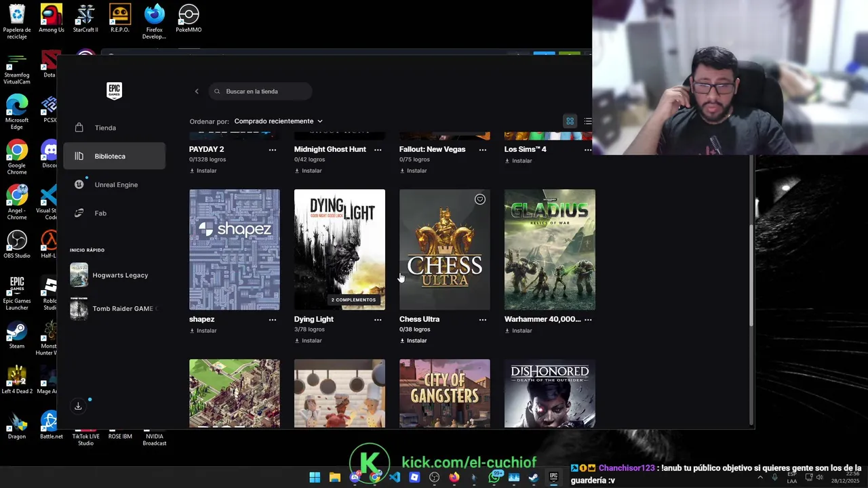Click the Microsoft Edge desktop shortcut
The width and height of the screenshot is (868, 488).
[17, 112]
